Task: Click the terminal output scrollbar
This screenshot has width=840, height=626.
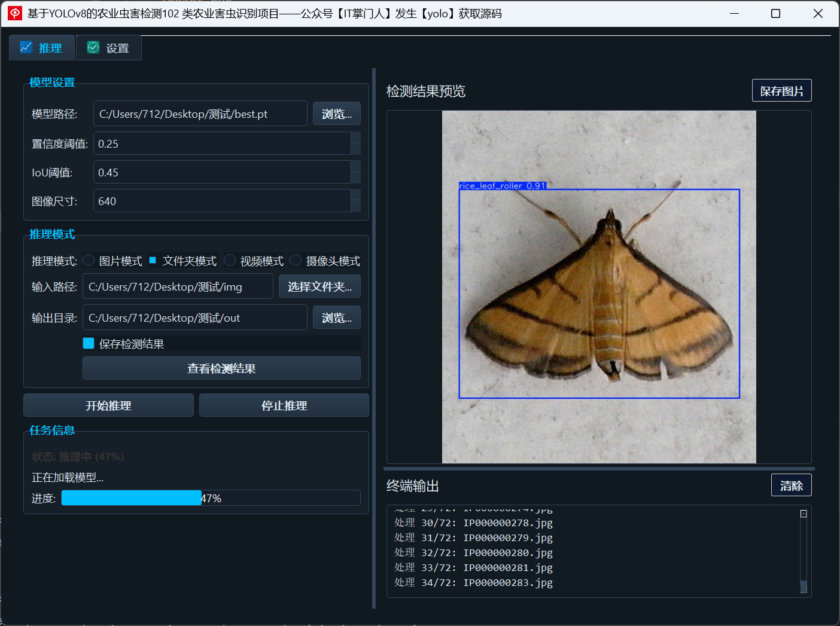Action: (804, 551)
